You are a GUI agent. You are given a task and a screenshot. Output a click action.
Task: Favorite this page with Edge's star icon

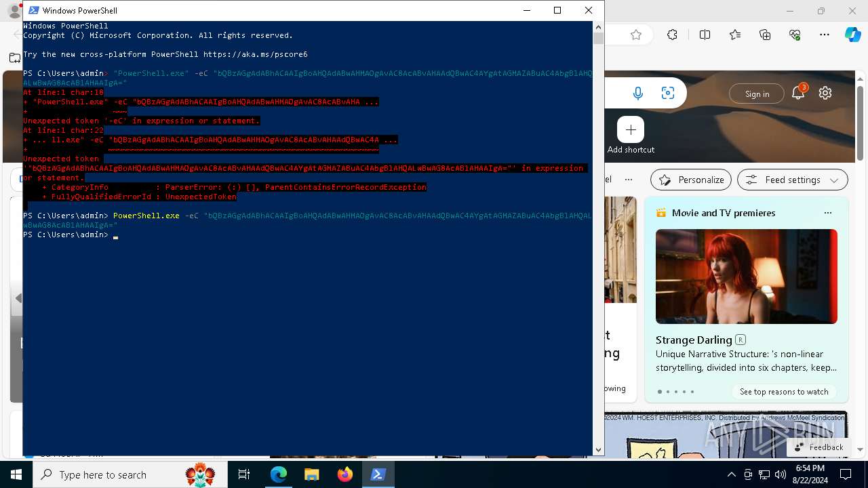click(636, 35)
